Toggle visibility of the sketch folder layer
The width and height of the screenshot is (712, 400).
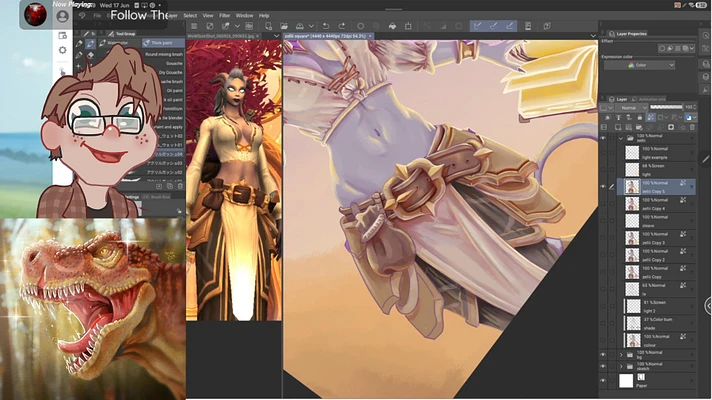(x=603, y=366)
